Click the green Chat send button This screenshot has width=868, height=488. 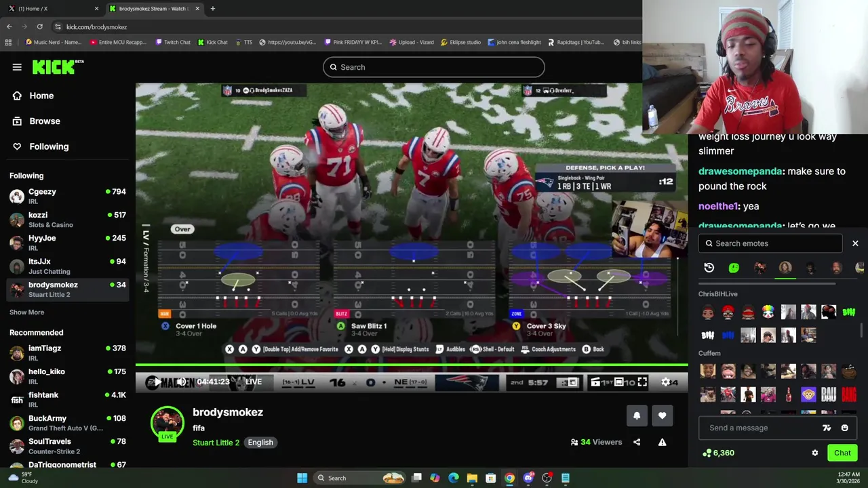842,453
